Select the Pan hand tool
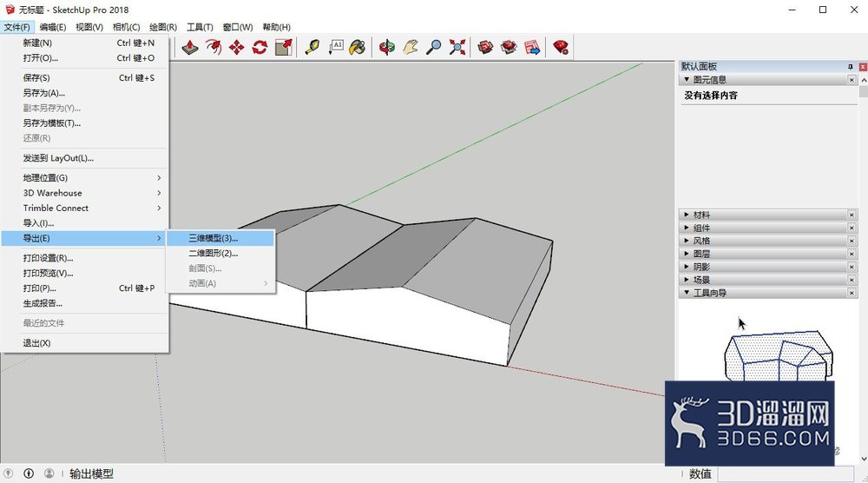This screenshot has height=483, width=868. click(x=411, y=47)
